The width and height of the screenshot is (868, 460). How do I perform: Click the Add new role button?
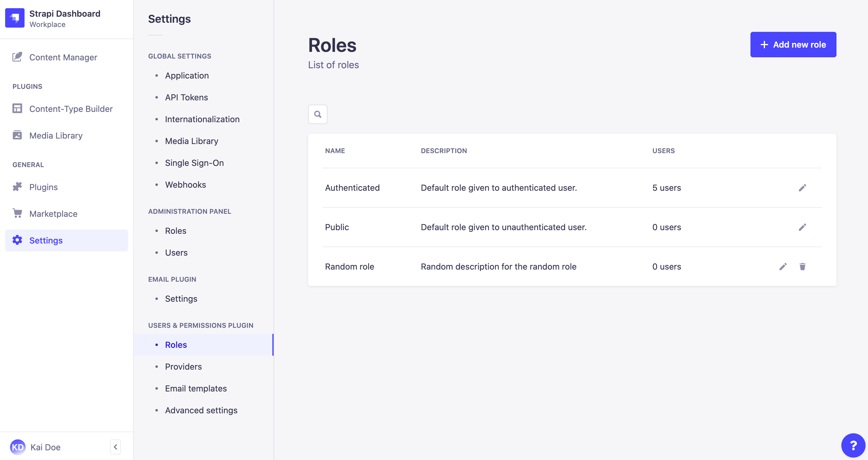click(793, 44)
